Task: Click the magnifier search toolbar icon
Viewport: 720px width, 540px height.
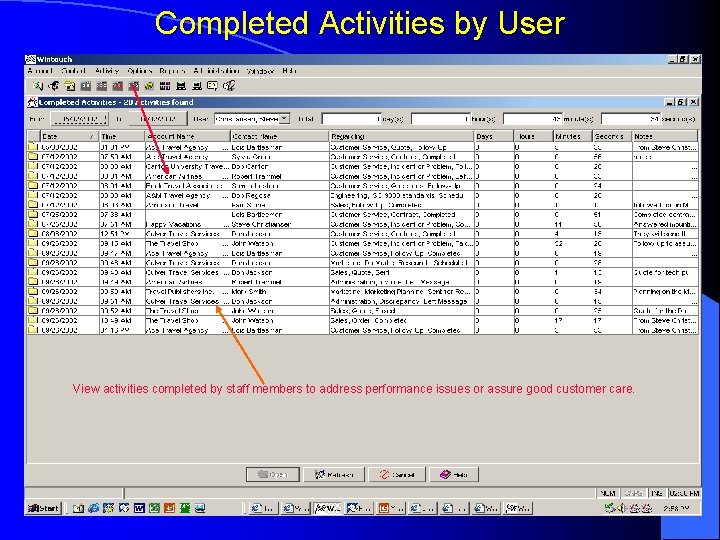Action: [38, 86]
